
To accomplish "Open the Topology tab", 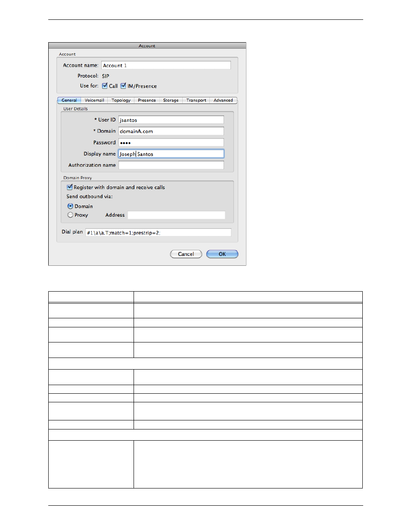I will pos(121,100).
